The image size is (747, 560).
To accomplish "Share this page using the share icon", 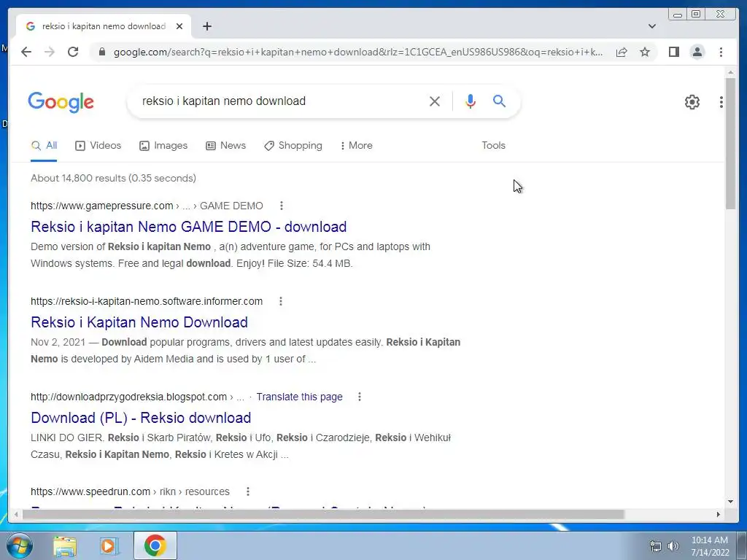I will pyautogui.click(x=622, y=52).
